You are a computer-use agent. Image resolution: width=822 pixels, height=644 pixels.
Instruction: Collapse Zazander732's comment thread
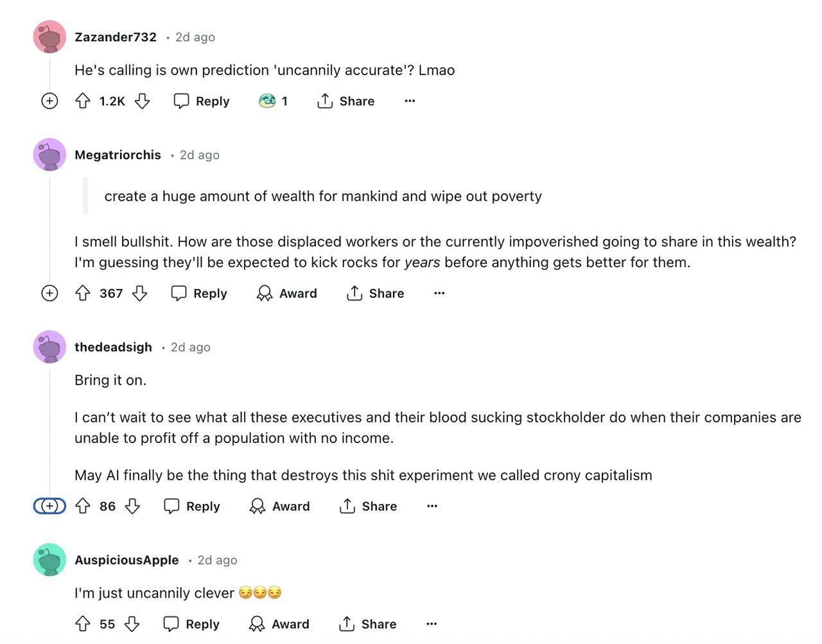click(x=49, y=101)
